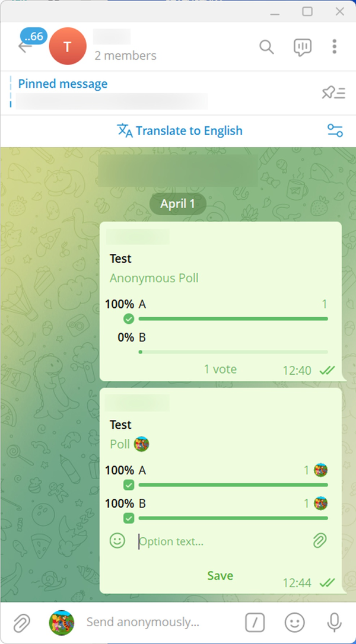
Task: Open the emoji panel in message bar
Action: pyautogui.click(x=294, y=622)
